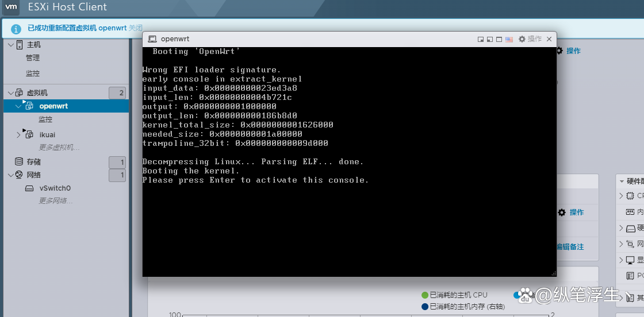Toggle the 已消耗的主机 CPU legend entry
The image size is (644, 317).
click(455, 295)
